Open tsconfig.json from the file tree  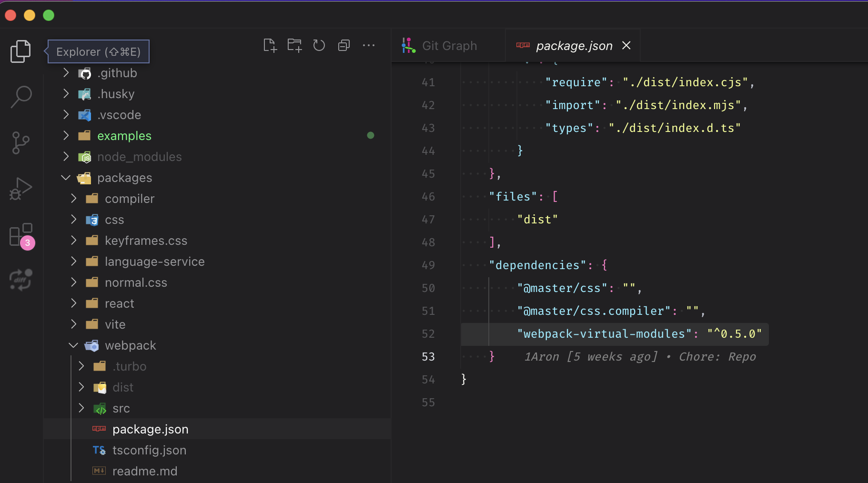pos(149,450)
